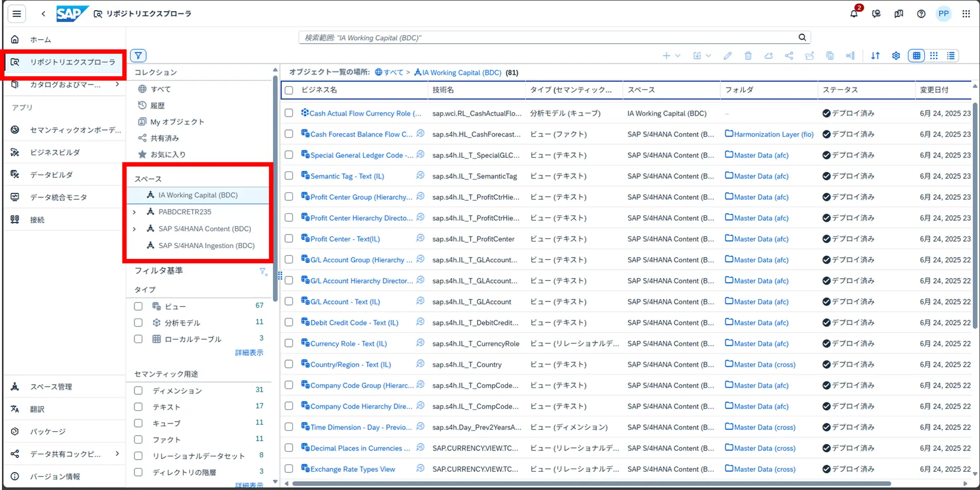
Task: Toggle the hamburger navigation menu
Action: [17, 14]
